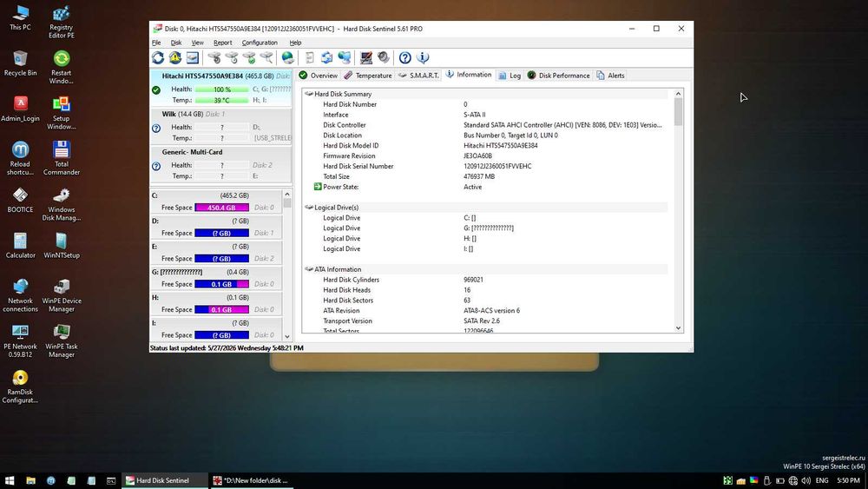Open the Report menu

coord(222,43)
